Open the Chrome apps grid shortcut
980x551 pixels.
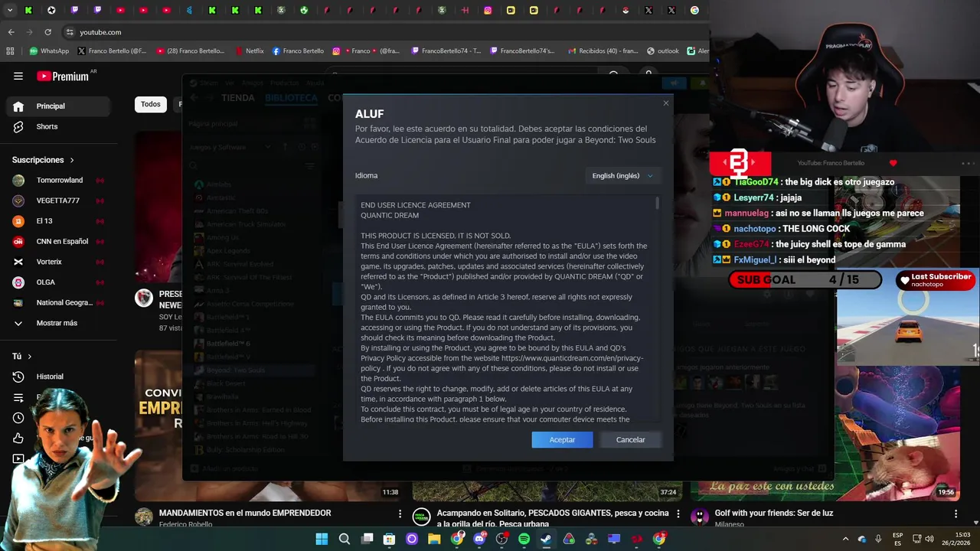10,51
